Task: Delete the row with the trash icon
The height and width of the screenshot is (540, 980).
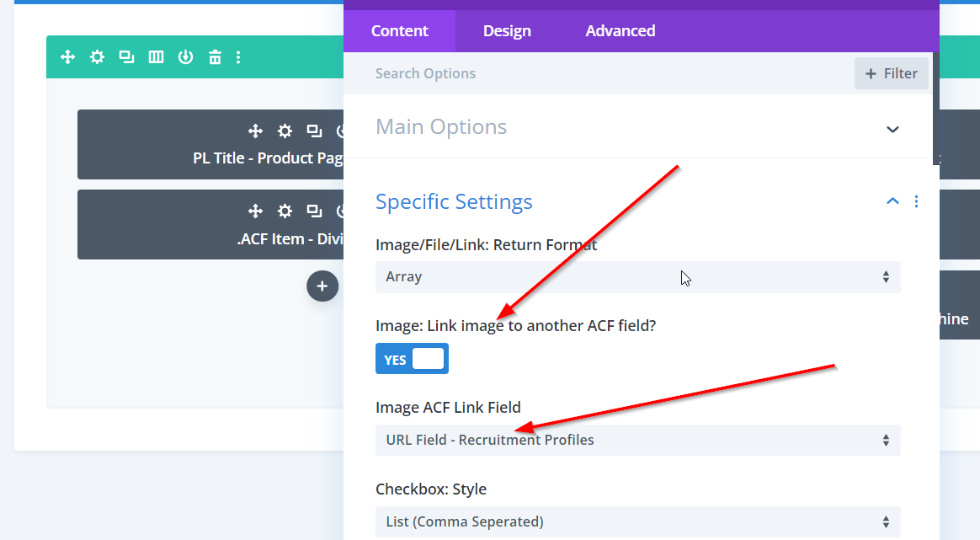Action: (215, 57)
